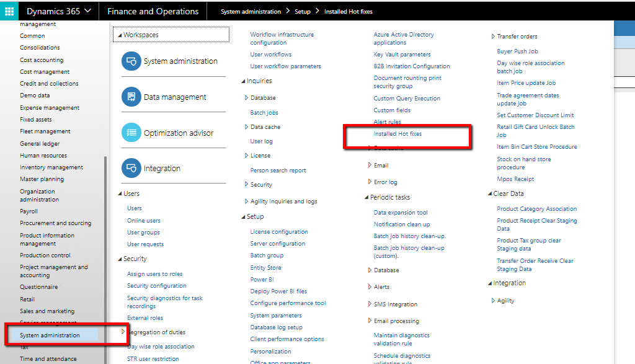Open the Batch jobs link
The width and height of the screenshot is (635, 364).
pos(264,113)
